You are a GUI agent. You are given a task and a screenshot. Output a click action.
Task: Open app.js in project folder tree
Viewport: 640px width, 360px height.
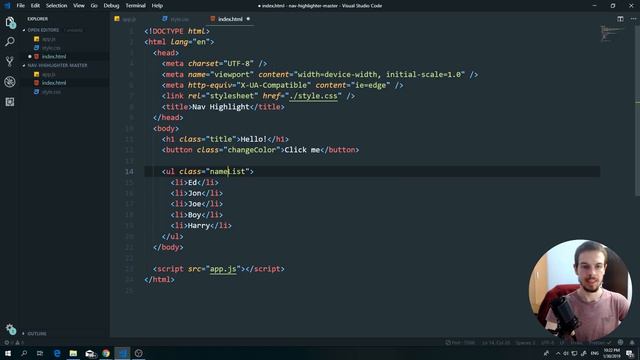click(49, 74)
